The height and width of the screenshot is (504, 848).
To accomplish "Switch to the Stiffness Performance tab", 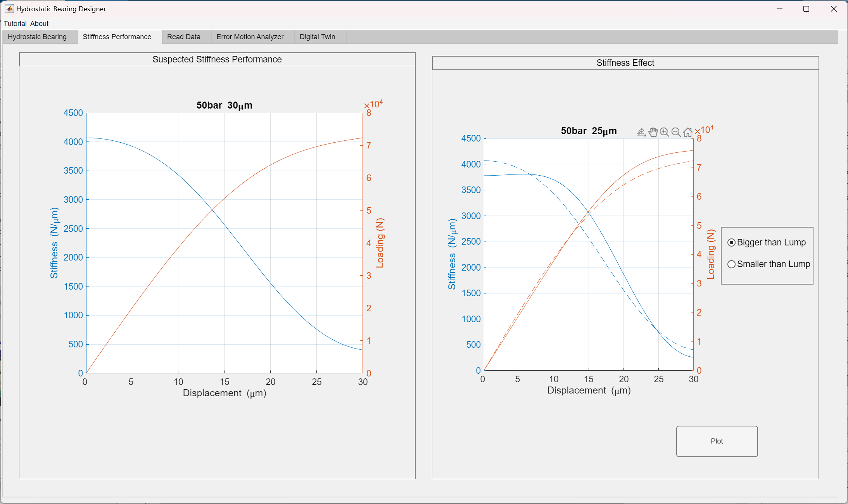I will pyautogui.click(x=117, y=36).
